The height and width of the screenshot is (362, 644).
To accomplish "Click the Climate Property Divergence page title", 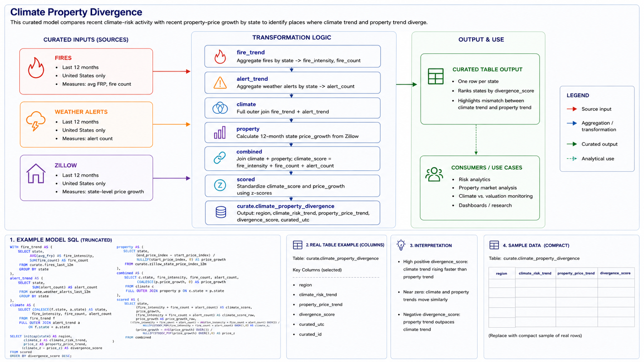I will click(76, 12).
